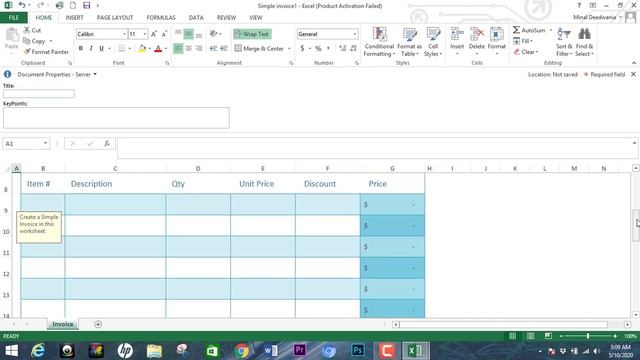Toggle Align Left for cell text
The image size is (640, 360).
click(x=178, y=49)
